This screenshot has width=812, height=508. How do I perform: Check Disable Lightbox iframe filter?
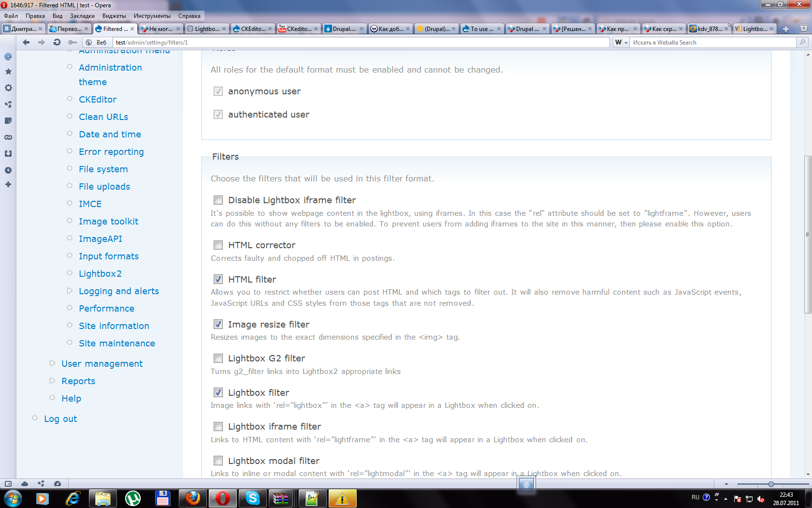pos(218,200)
